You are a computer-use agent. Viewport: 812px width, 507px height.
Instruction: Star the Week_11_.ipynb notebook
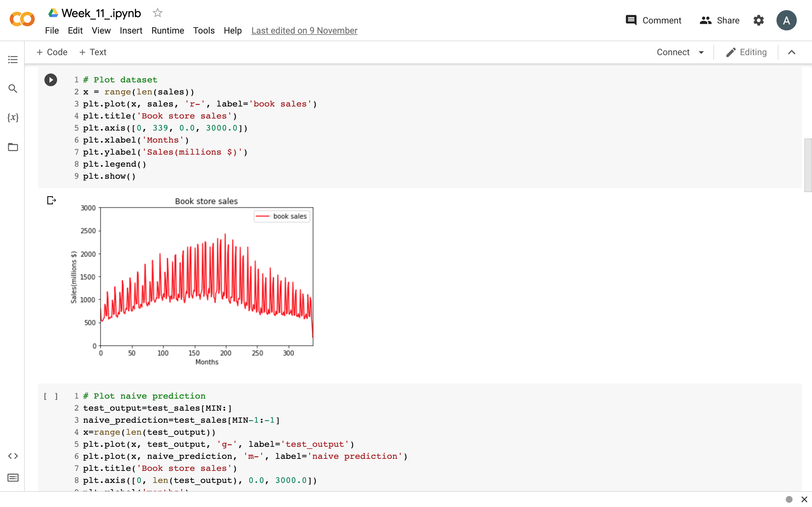coord(157,13)
